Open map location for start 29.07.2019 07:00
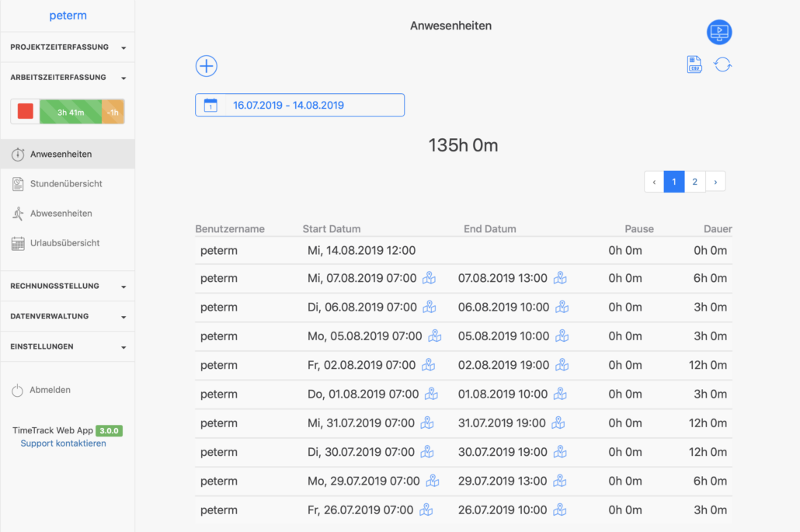This screenshot has width=800, height=532. [433, 481]
